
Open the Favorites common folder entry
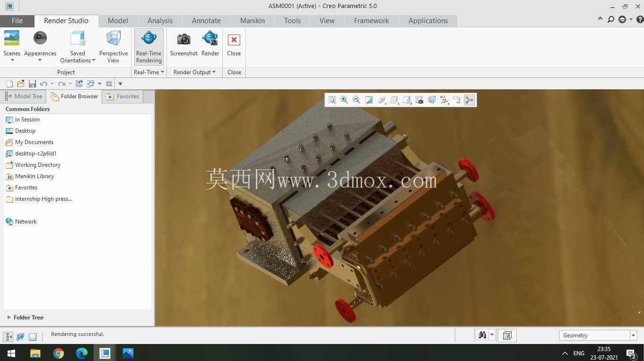tap(21, 188)
